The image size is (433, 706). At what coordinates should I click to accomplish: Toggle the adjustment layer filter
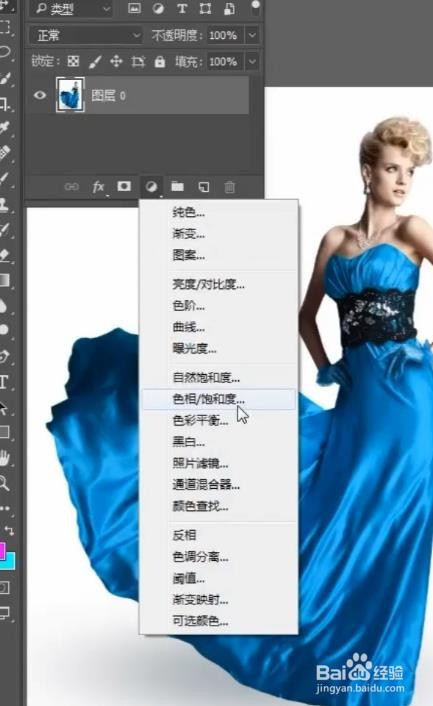tap(158, 8)
